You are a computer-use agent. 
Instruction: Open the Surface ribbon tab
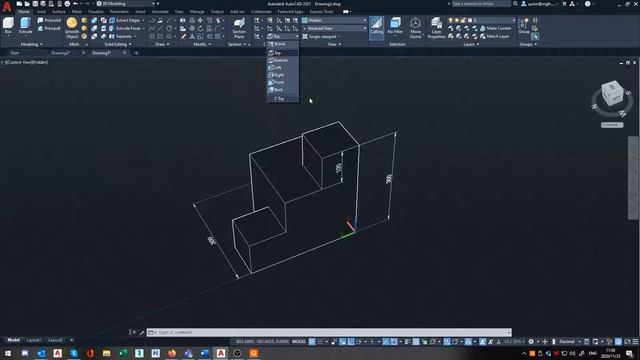point(59,12)
